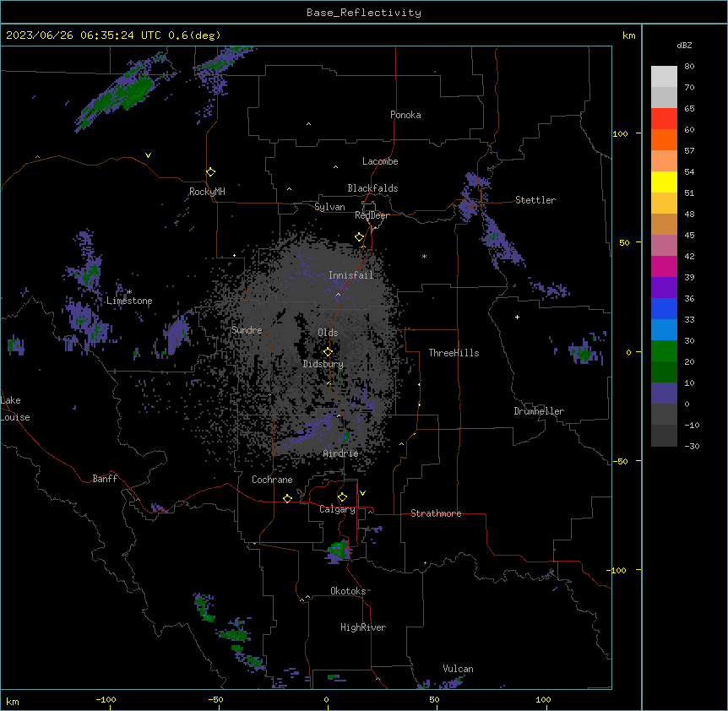Image resolution: width=728 pixels, height=711 pixels.
Task: Pick the dark orange swatch between 60 and 57
Action: [664, 139]
